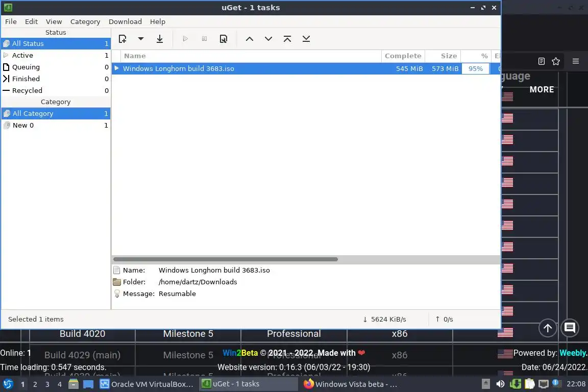Click the Size column header
This screenshot has height=392, width=588.
(x=443, y=56)
